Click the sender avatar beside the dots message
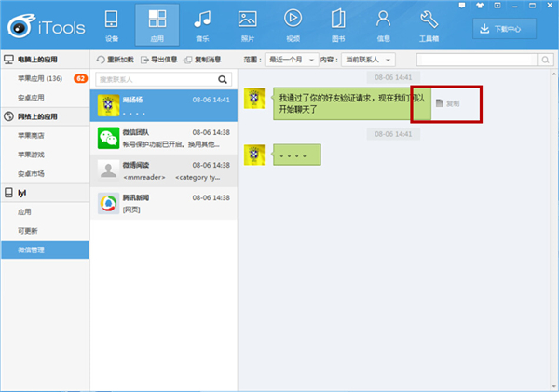 pyautogui.click(x=254, y=155)
